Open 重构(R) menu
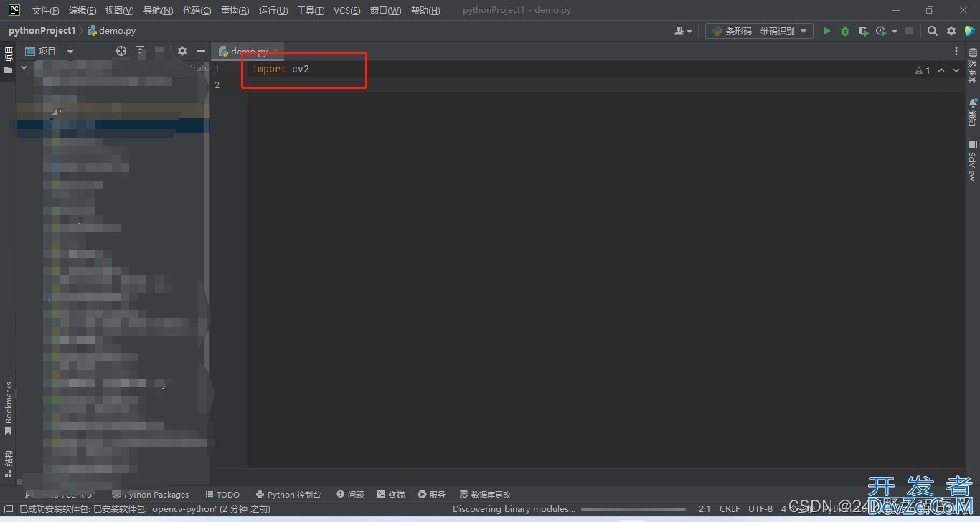The width and height of the screenshot is (980, 522). point(235,11)
